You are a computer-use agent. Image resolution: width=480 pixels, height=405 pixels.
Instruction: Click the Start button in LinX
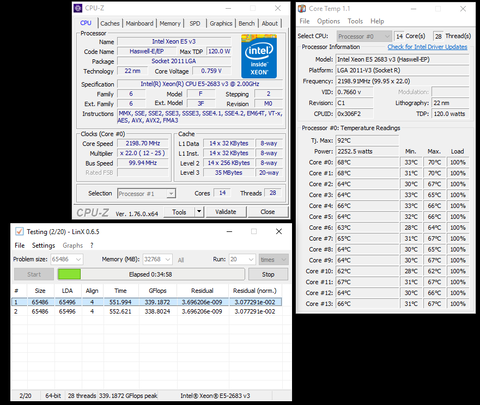34,274
